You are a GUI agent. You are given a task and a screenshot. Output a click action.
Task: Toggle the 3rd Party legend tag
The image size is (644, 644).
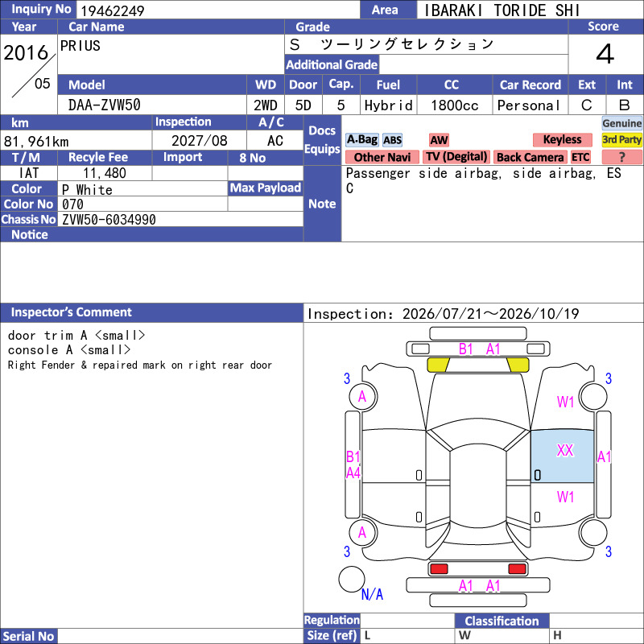(x=621, y=139)
